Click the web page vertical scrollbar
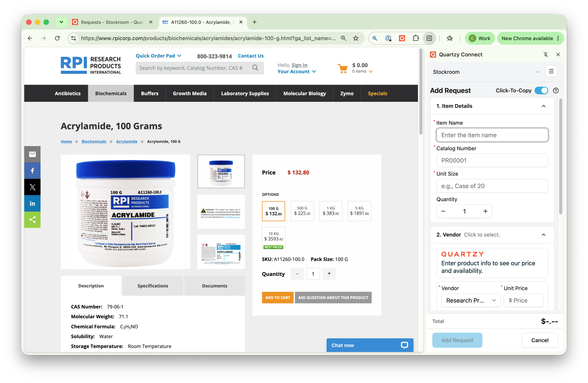The height and width of the screenshot is (383, 588). (x=421, y=92)
